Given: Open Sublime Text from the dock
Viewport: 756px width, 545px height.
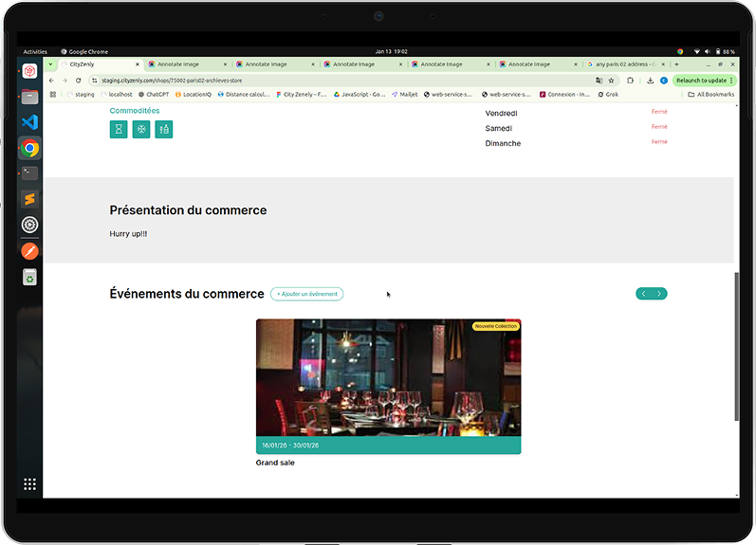Looking at the screenshot, I should point(30,198).
